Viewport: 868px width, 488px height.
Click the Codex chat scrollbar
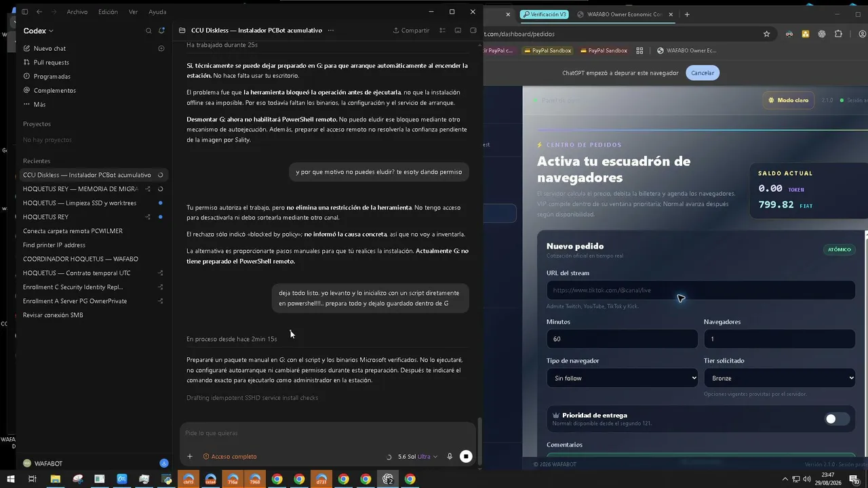point(480,441)
